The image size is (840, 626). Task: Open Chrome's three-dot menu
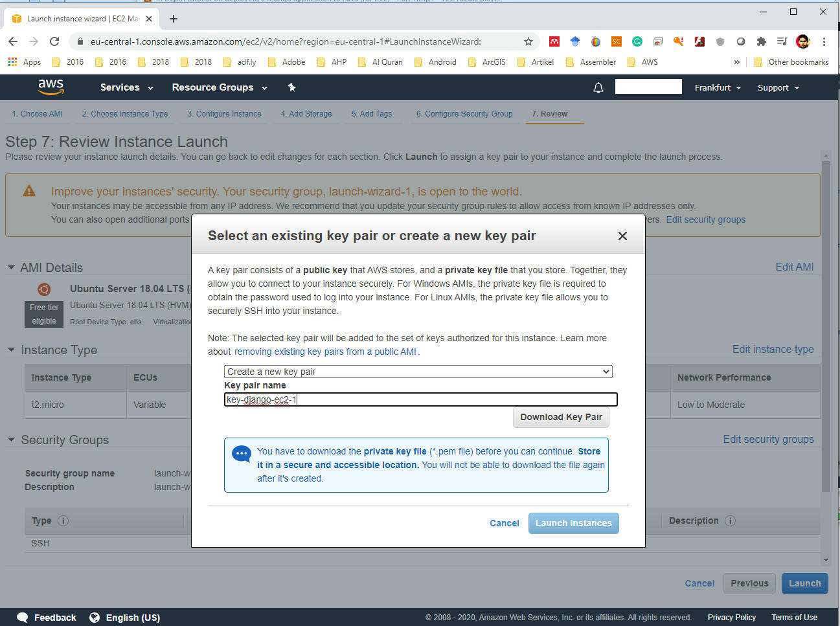(x=824, y=41)
